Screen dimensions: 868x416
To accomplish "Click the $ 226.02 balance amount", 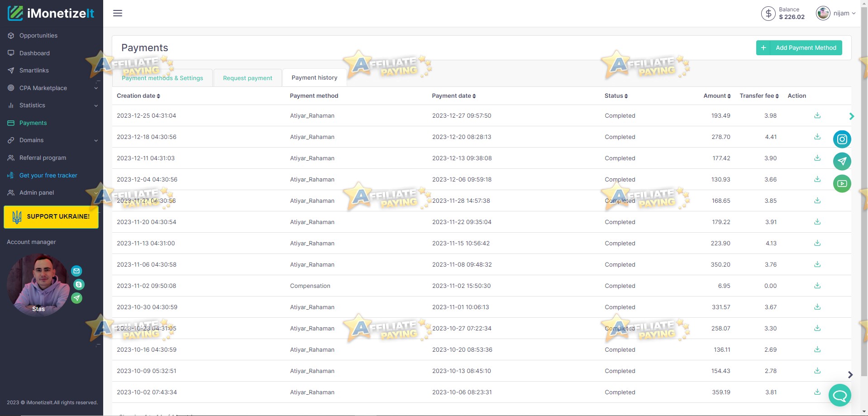I will coord(792,17).
